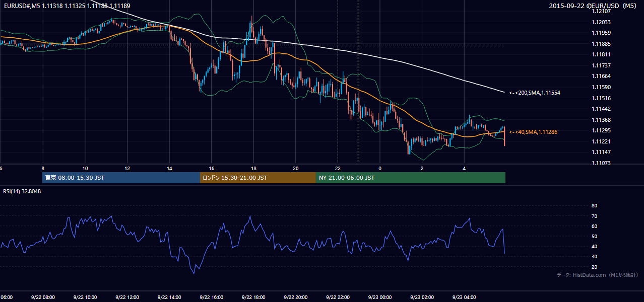The width and height of the screenshot is (644, 302).
Task: Click the 9/22 16:00 bottom time label
Action: (211, 297)
